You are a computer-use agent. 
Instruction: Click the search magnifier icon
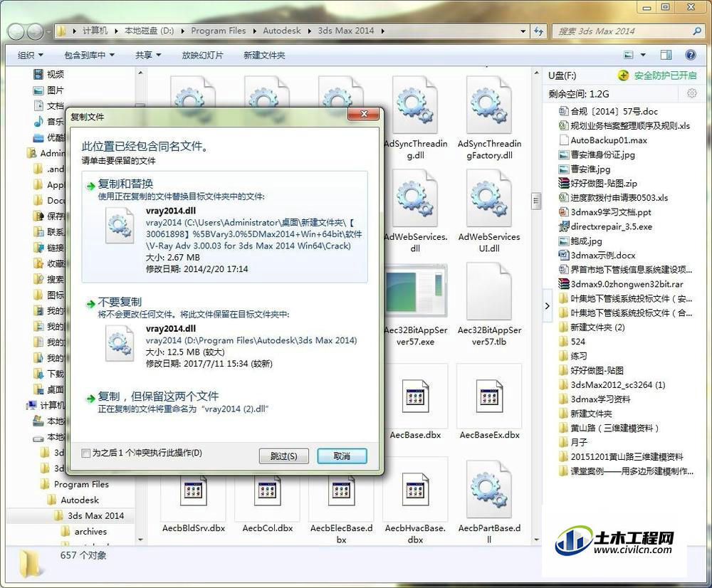coord(696,31)
